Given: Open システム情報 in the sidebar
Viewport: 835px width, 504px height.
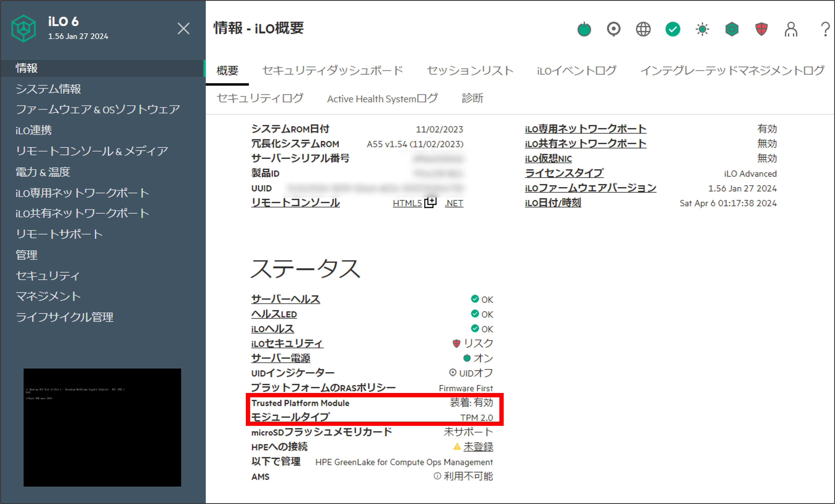Looking at the screenshot, I should pos(48,89).
